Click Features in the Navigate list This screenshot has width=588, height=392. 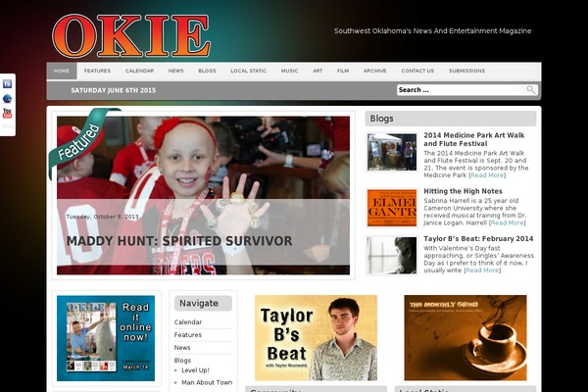pos(188,335)
